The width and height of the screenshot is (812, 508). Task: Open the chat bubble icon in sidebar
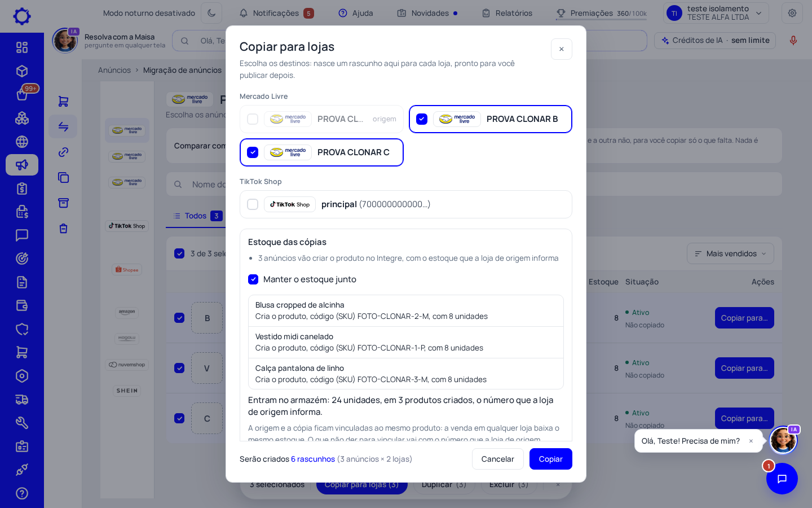tap(22, 235)
